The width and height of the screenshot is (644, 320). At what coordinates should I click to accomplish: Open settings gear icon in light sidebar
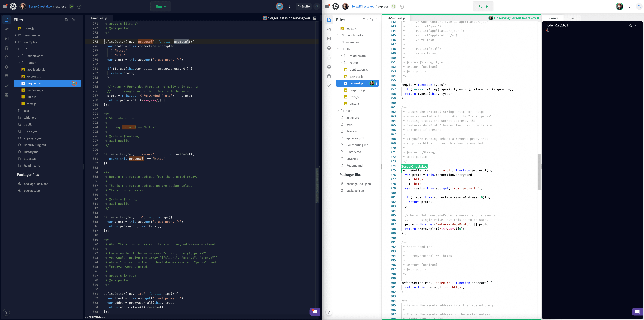(329, 67)
